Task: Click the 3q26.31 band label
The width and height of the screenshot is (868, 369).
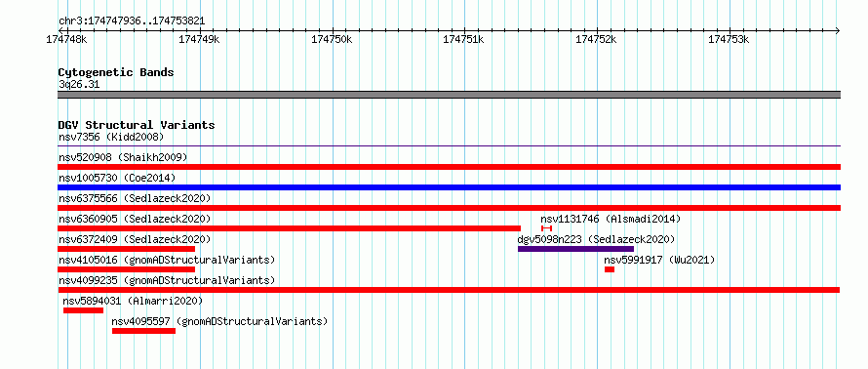Action: click(x=79, y=85)
